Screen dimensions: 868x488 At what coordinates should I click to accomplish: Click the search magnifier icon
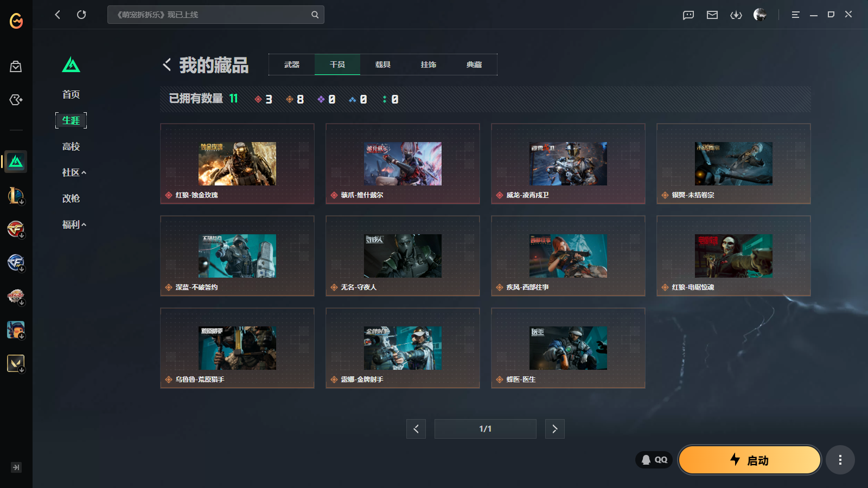[x=315, y=15]
